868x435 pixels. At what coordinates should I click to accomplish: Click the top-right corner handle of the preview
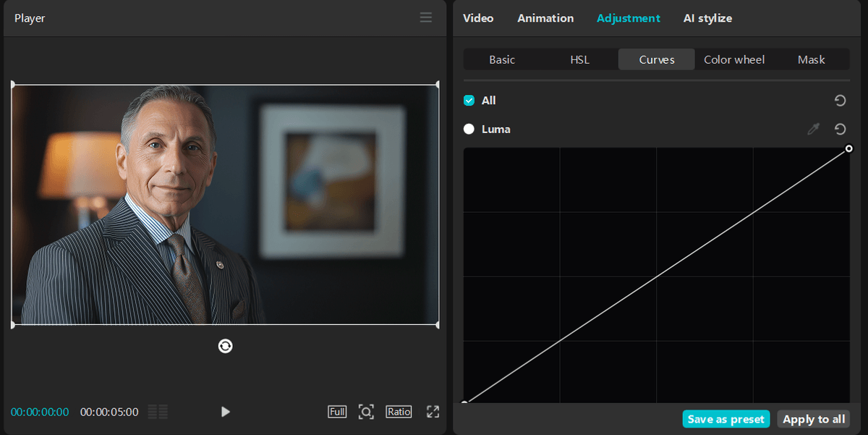[x=438, y=85]
